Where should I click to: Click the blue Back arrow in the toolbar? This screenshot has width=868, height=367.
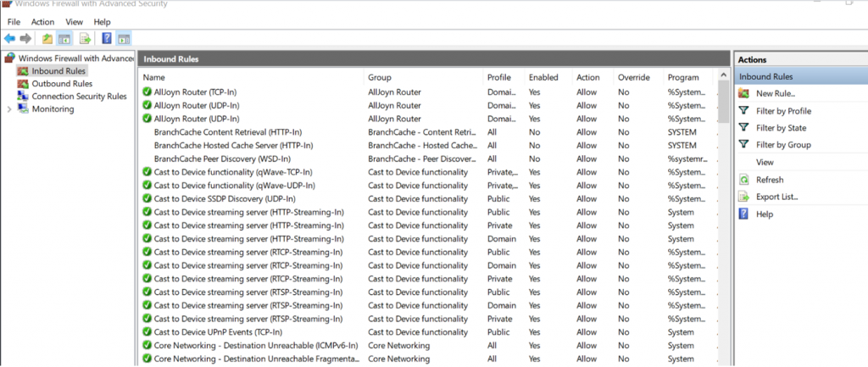click(10, 39)
